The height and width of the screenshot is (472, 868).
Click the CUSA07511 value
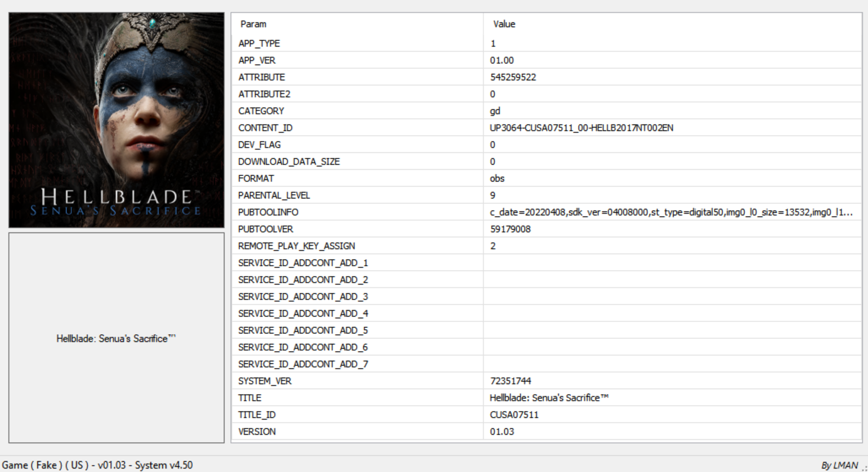pyautogui.click(x=514, y=415)
